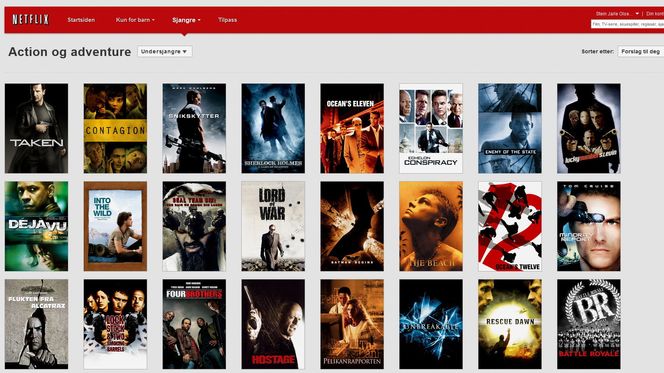664x373 pixels.
Task: Open The Beach movie poster
Action: (x=431, y=226)
